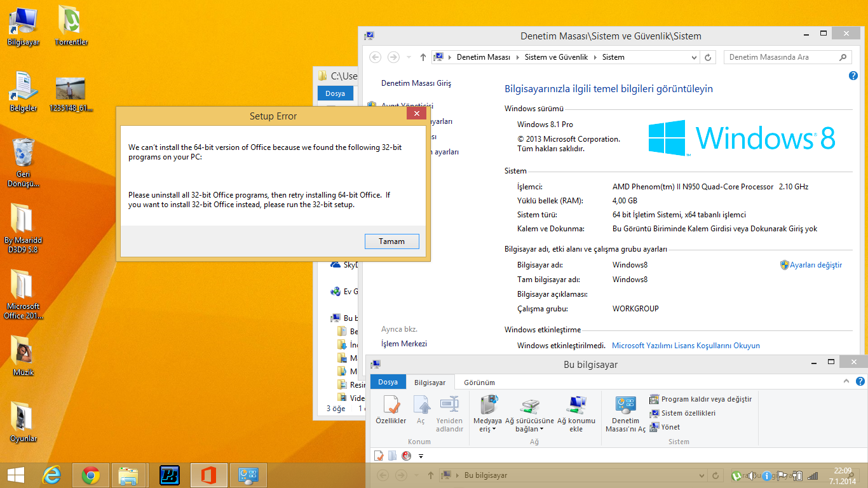The width and height of the screenshot is (868, 488).
Task: Click the Ayarları değiştir link
Action: tap(815, 265)
